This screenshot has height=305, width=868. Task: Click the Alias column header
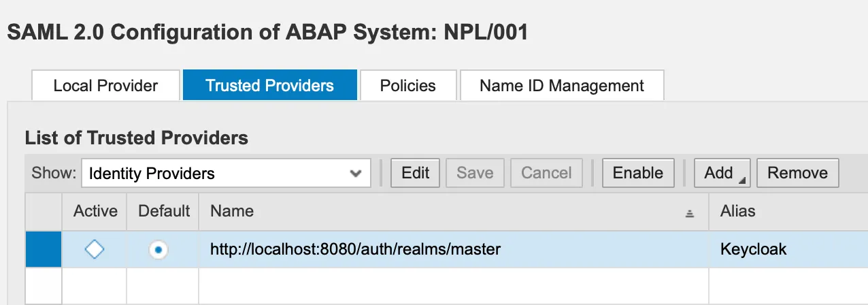tap(738, 212)
